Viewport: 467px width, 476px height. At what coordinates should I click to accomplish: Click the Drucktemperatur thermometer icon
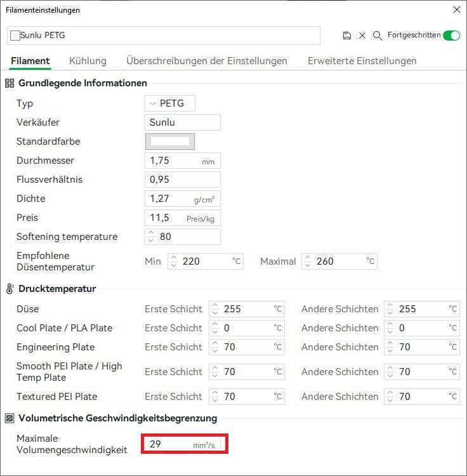pos(10,289)
